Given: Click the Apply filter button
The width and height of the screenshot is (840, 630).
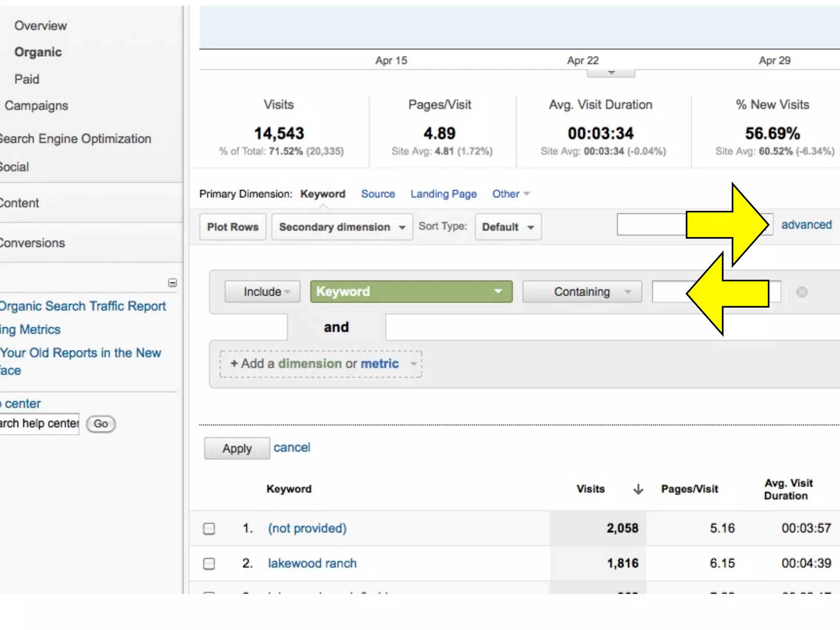Looking at the screenshot, I should point(237,448).
